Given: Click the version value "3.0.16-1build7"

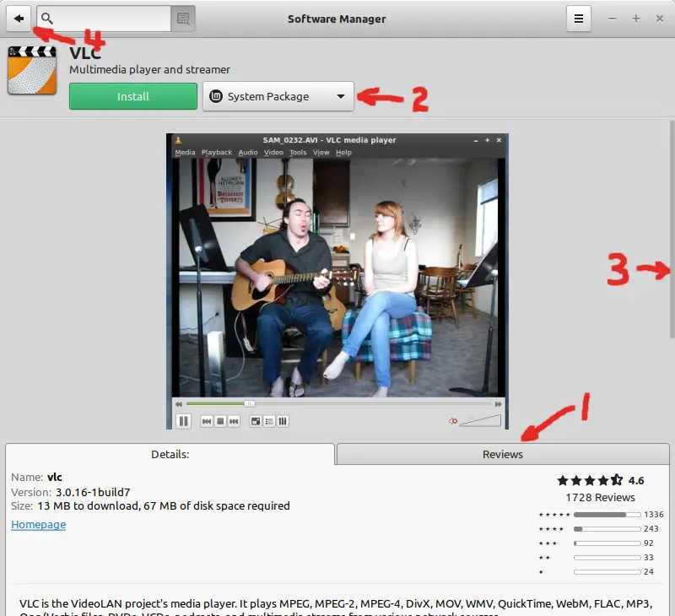Looking at the screenshot, I should coord(93,492).
